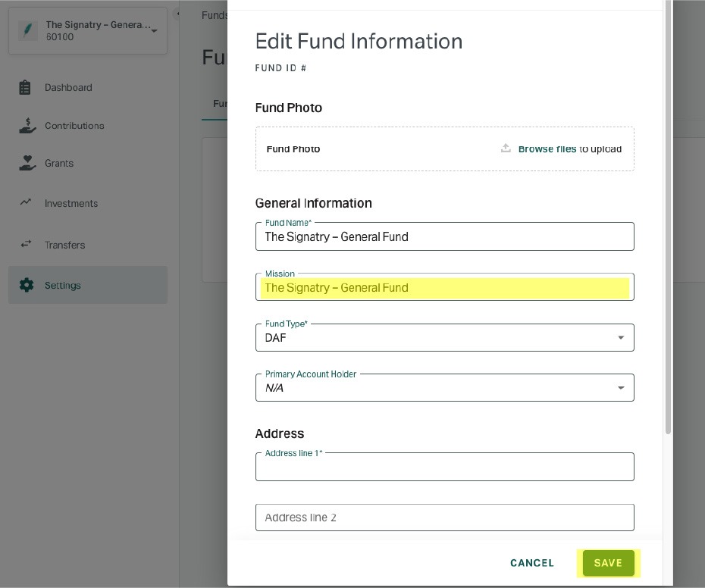The height and width of the screenshot is (588, 705).
Task: Open the fund selector dropdown arrow
Action: click(154, 31)
